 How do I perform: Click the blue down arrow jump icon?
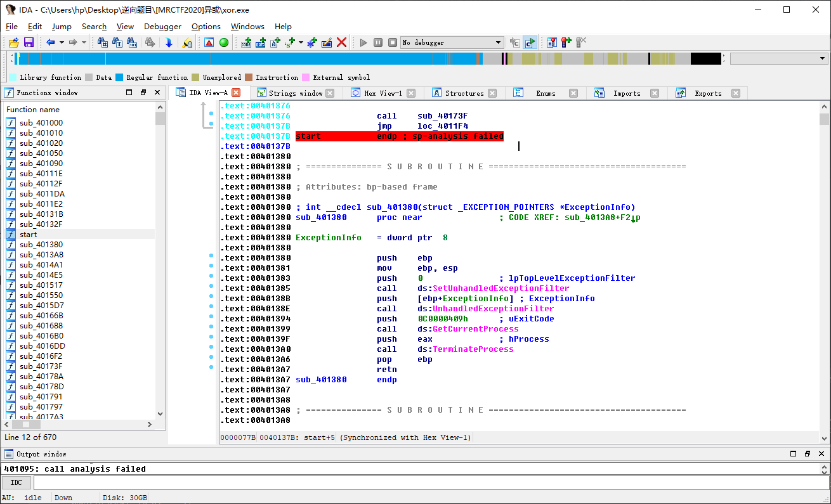pyautogui.click(x=169, y=42)
